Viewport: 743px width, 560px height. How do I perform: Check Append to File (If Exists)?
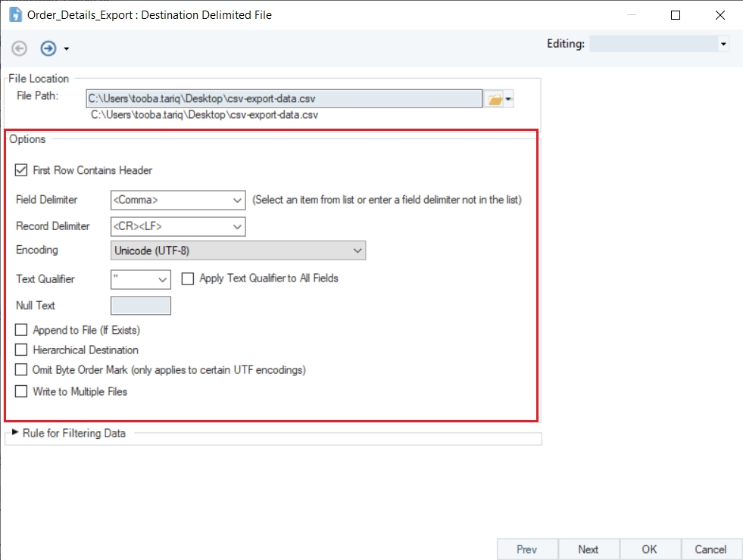(x=21, y=331)
